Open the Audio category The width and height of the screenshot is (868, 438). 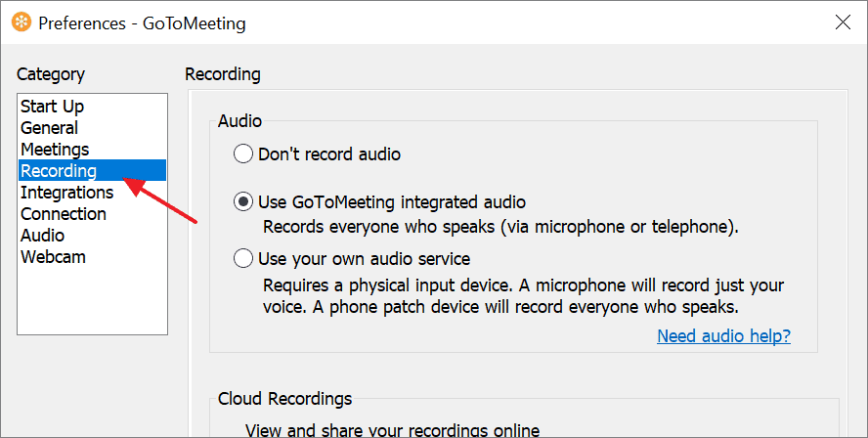coord(42,236)
